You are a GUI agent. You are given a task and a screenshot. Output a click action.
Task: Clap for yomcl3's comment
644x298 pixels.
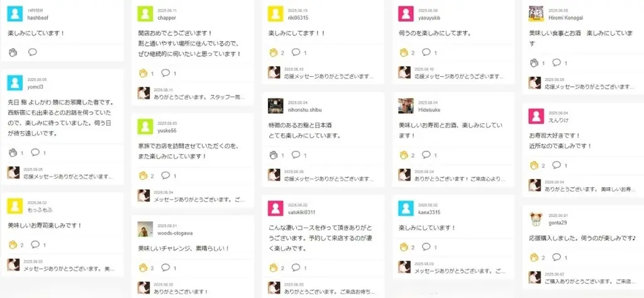tap(13, 152)
